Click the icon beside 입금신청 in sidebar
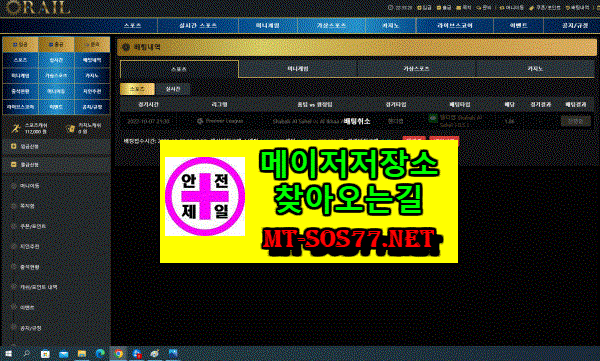The image size is (600, 361). click(x=13, y=146)
